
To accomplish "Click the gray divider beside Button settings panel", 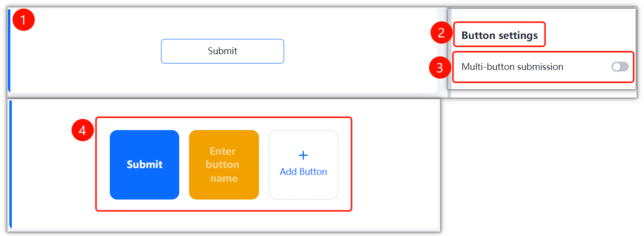I will pyautogui.click(x=449, y=48).
